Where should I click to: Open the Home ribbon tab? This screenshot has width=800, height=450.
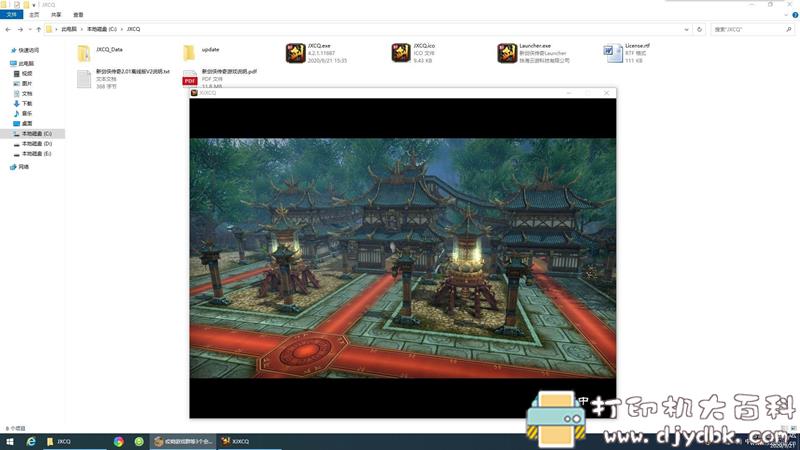tap(34, 15)
